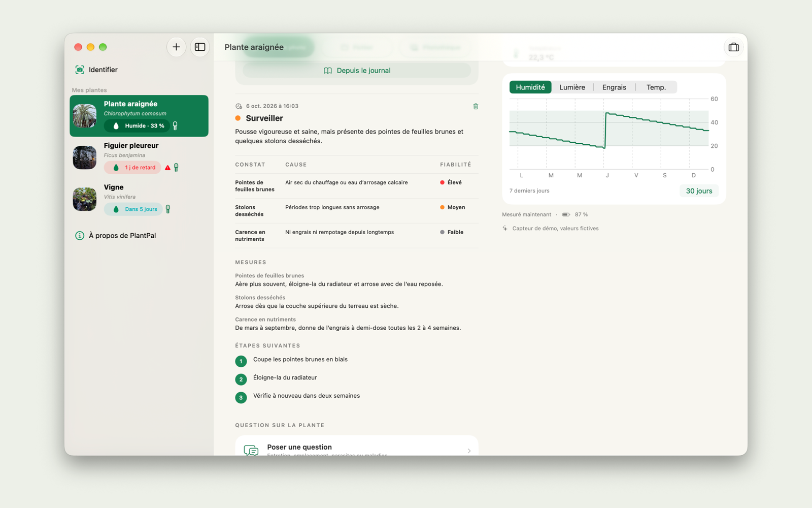Open À propos de PlantPal info icon
Screen dimensions: 812x508
(80, 236)
